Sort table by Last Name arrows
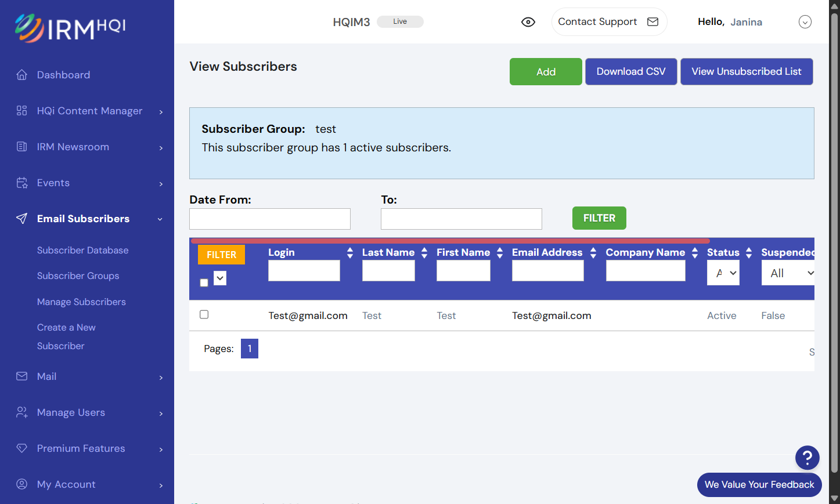840x504 pixels. [x=424, y=253]
